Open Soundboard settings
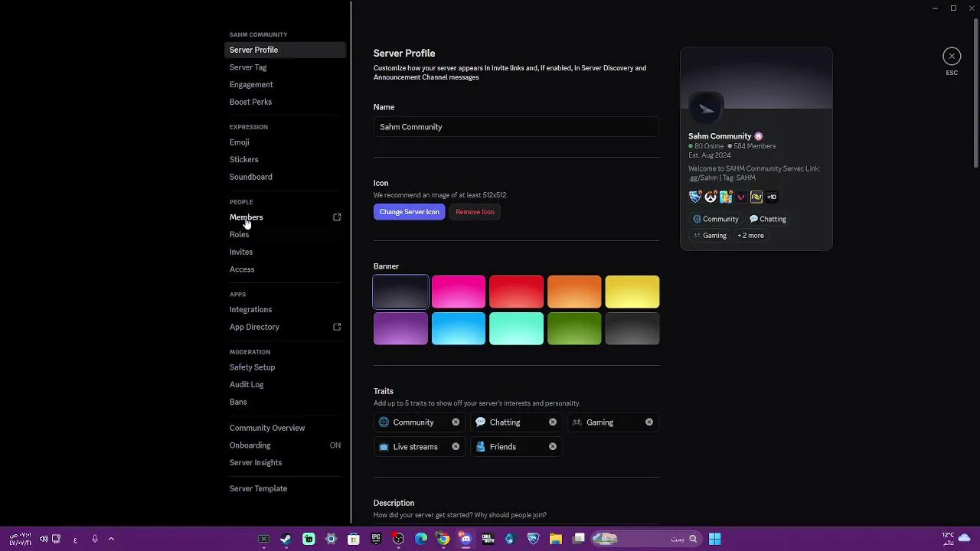Screen dimensions: 980x551 pos(285,177)
